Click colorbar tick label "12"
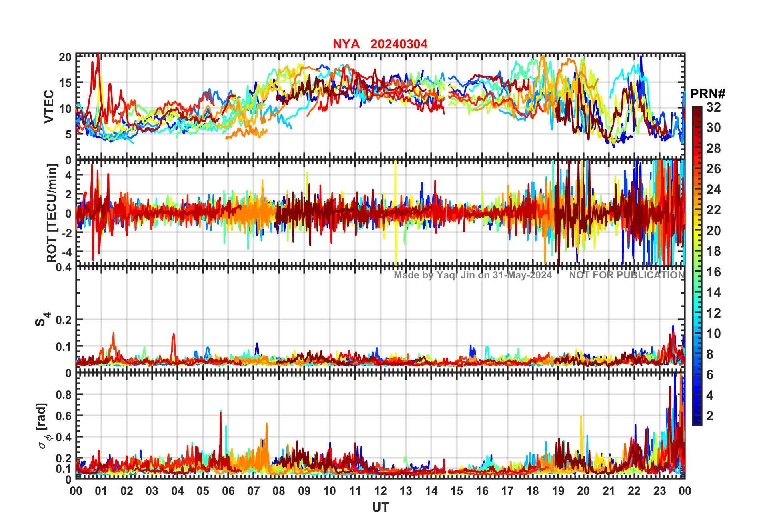Viewport: 761px width, 532px height. point(713,313)
